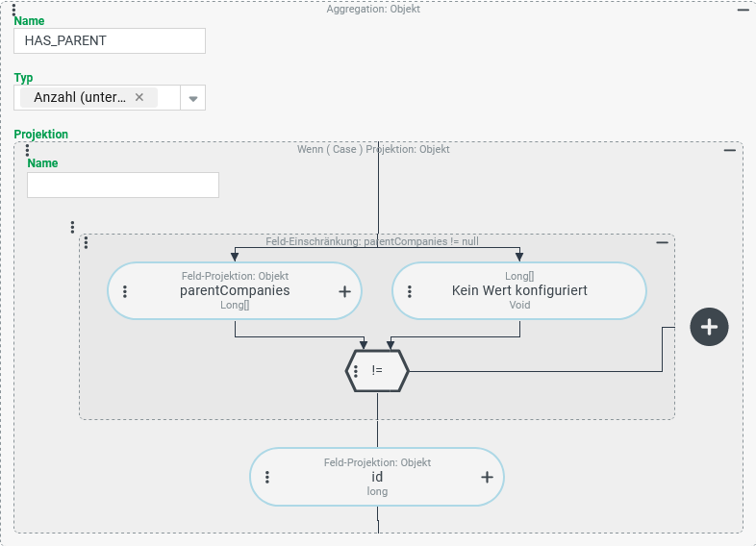Click the empty area of Typ combo box
The image size is (756, 546).
167,98
